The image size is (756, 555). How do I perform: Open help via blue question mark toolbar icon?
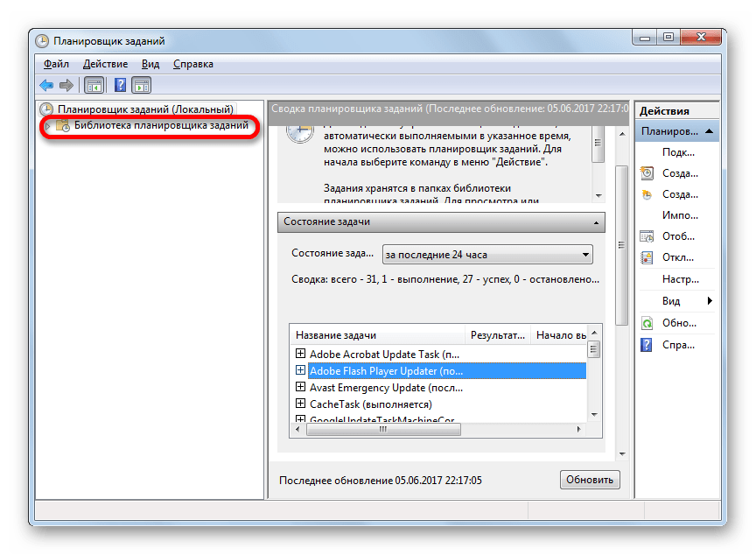[120, 85]
